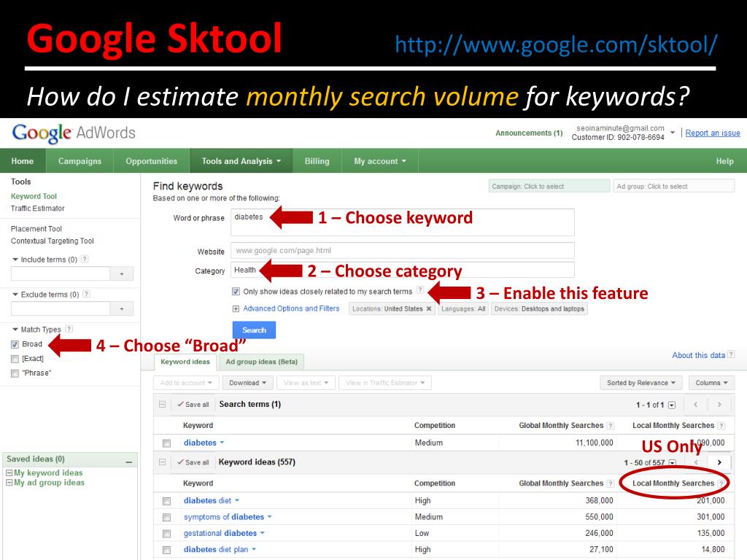Open the Opportunities tab
This screenshot has width=747, height=560.
152,161
